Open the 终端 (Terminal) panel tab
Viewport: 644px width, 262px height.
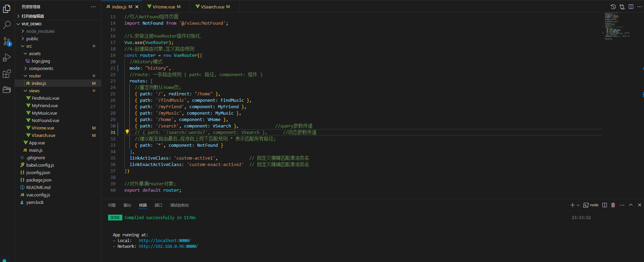coord(143,205)
